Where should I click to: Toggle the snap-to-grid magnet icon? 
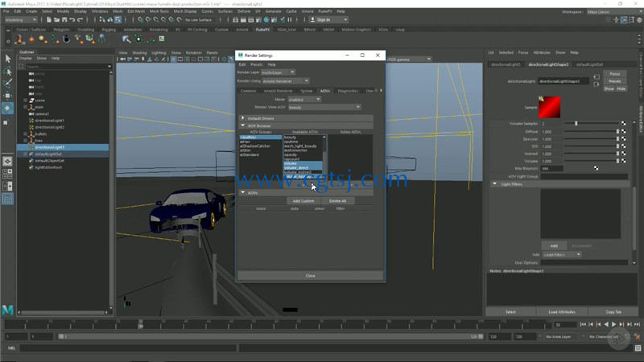click(x=140, y=19)
